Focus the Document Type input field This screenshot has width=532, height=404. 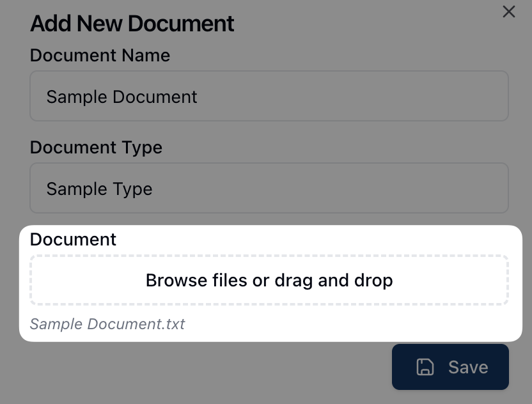269,189
